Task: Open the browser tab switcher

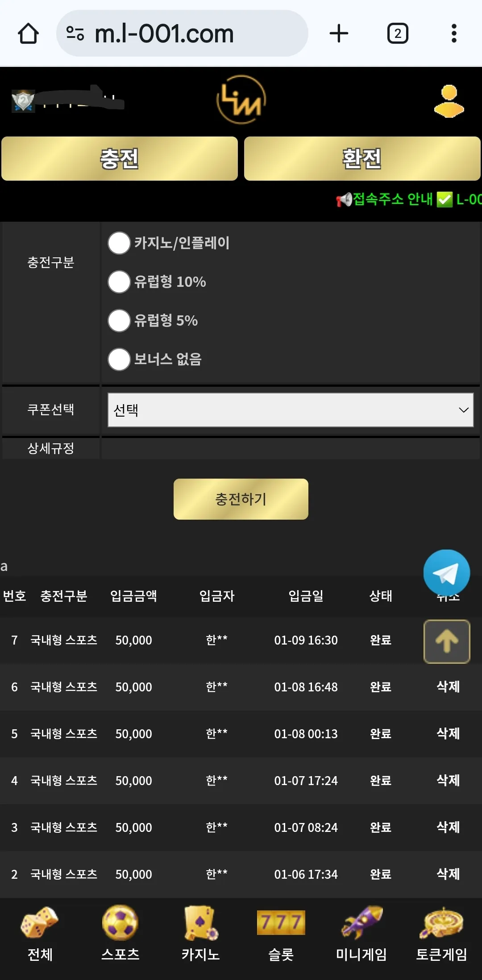Action: pos(398,33)
